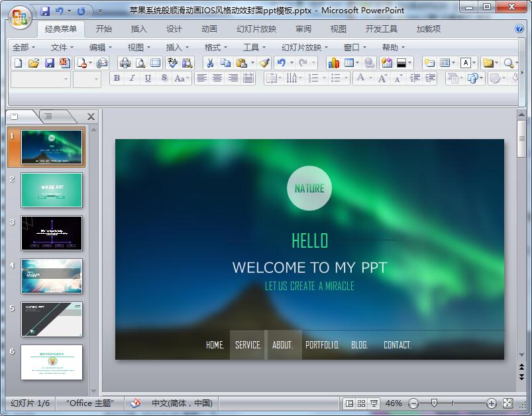The height and width of the screenshot is (416, 532).
Task: Open the Customize Quick Access Toolbar dropdown
Action: tap(101, 11)
